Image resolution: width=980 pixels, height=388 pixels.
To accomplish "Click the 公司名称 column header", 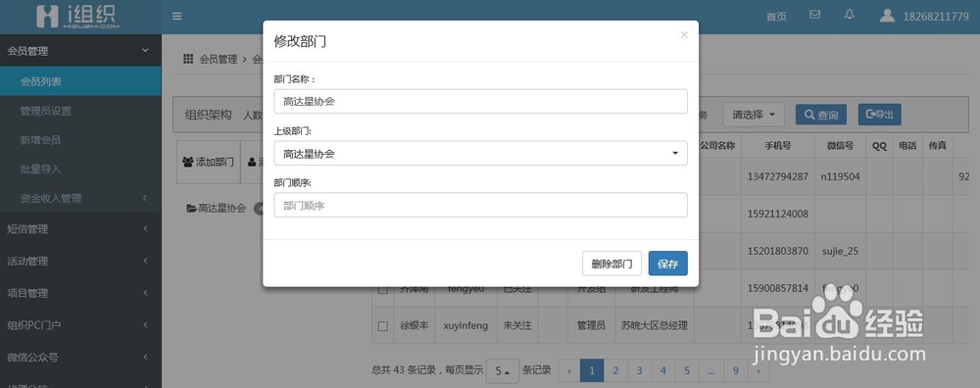I will pyautogui.click(x=717, y=146).
